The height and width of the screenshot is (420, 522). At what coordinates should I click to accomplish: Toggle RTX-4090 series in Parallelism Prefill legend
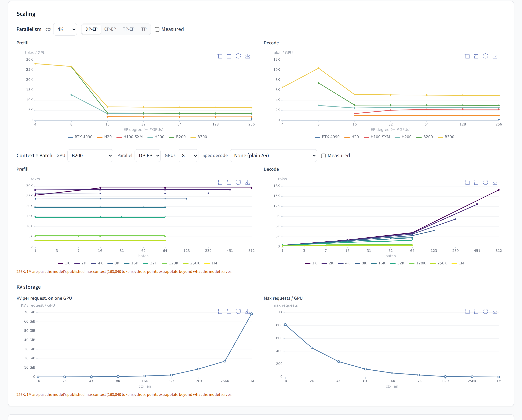(x=80, y=137)
